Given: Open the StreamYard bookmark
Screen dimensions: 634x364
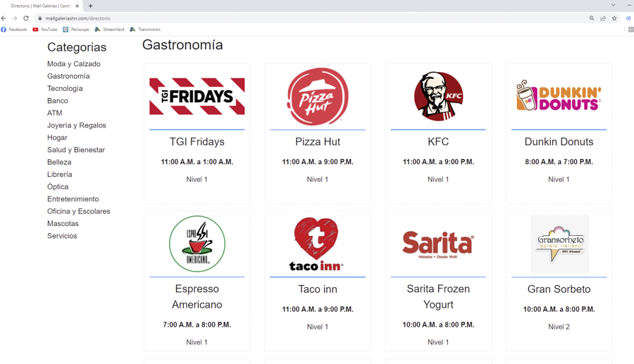Looking at the screenshot, I should tap(110, 30).
